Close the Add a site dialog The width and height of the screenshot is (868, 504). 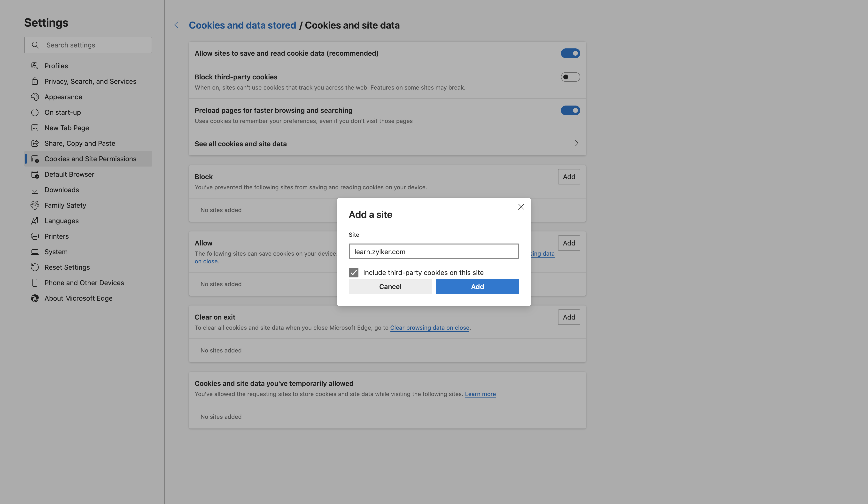pos(521,206)
